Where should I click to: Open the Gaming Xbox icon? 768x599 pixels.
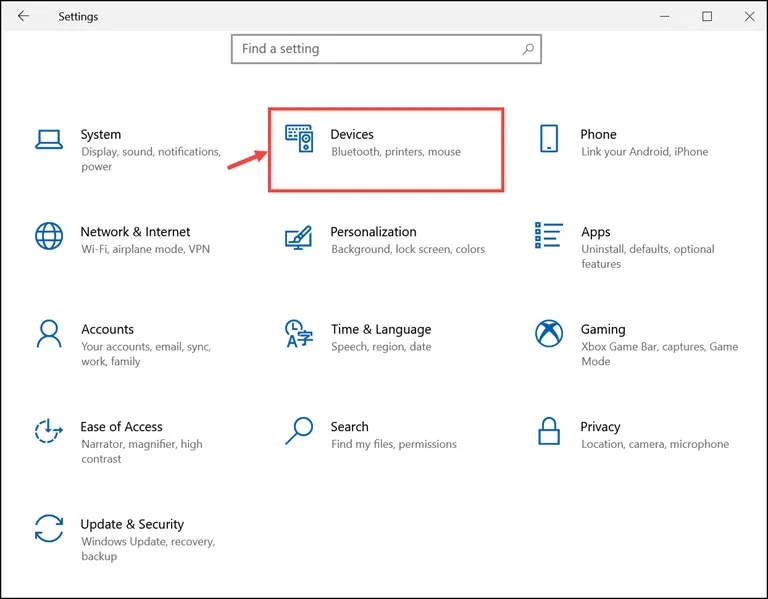(x=549, y=334)
